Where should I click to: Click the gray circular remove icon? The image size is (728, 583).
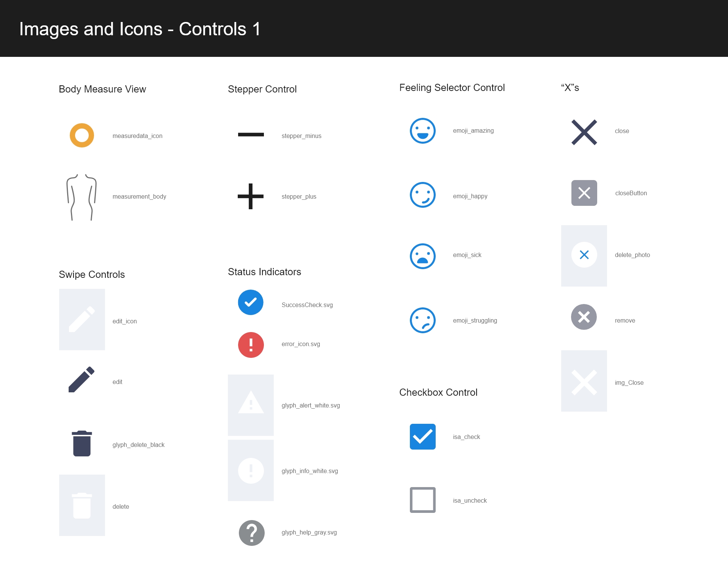pos(584,317)
